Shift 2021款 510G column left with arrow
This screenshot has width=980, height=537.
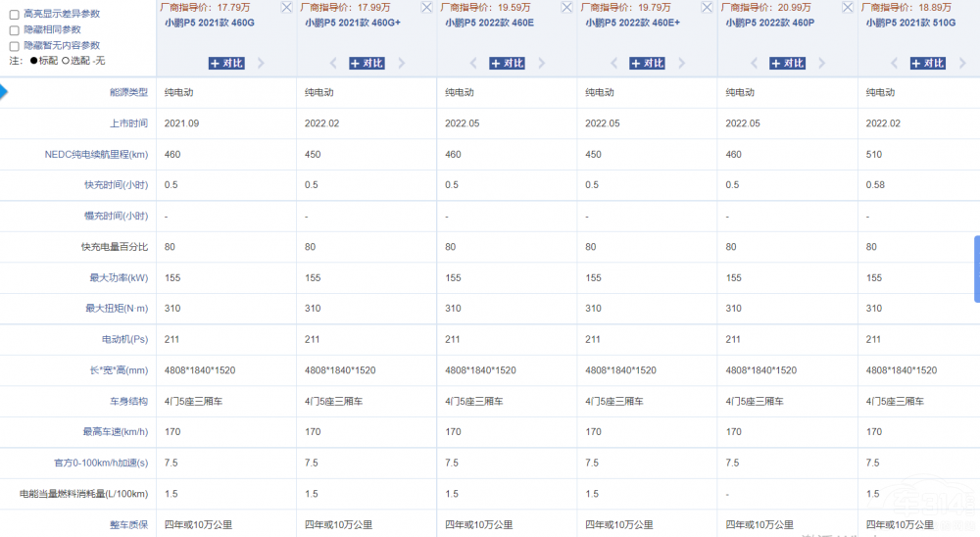tap(894, 64)
